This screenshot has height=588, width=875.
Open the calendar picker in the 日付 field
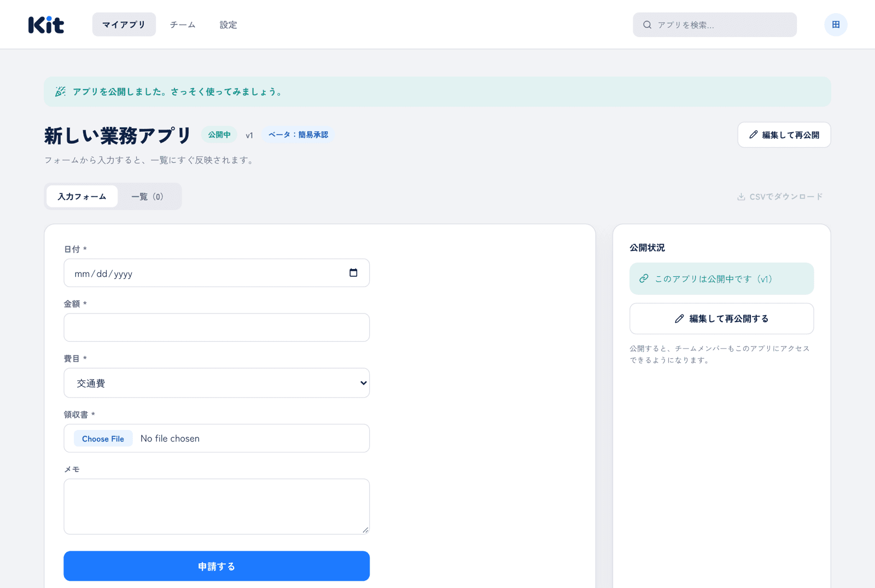(x=353, y=273)
